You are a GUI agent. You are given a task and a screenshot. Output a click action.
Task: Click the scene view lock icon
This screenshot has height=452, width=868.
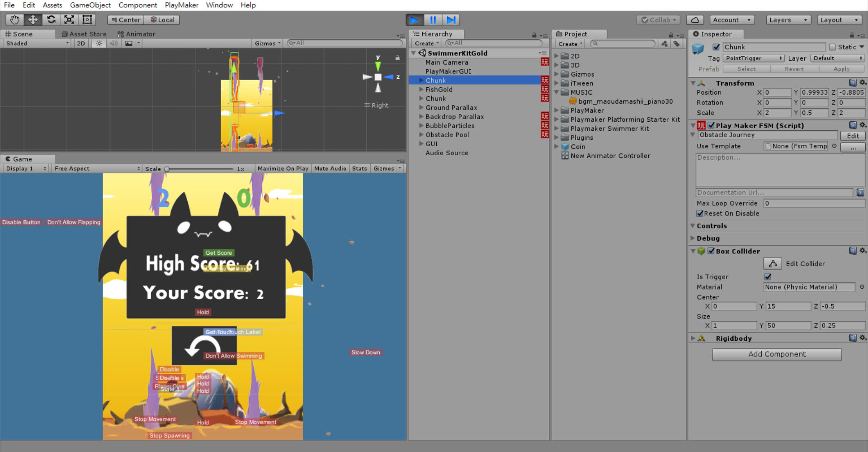click(397, 57)
